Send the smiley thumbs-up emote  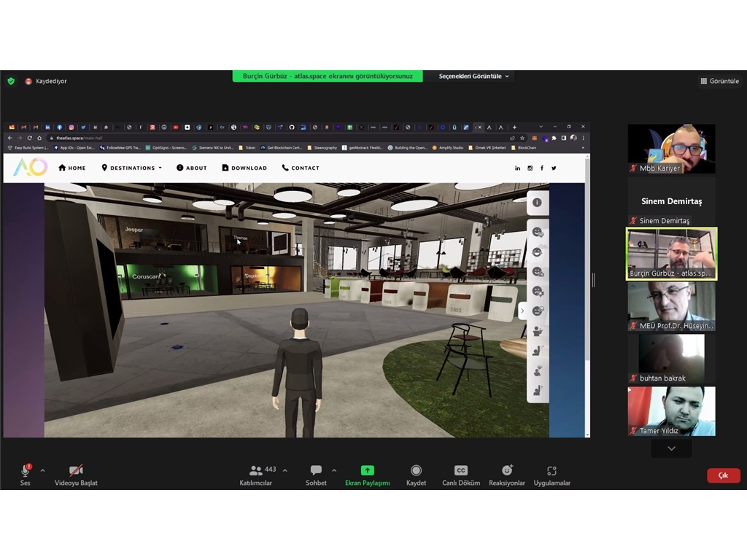538,271
